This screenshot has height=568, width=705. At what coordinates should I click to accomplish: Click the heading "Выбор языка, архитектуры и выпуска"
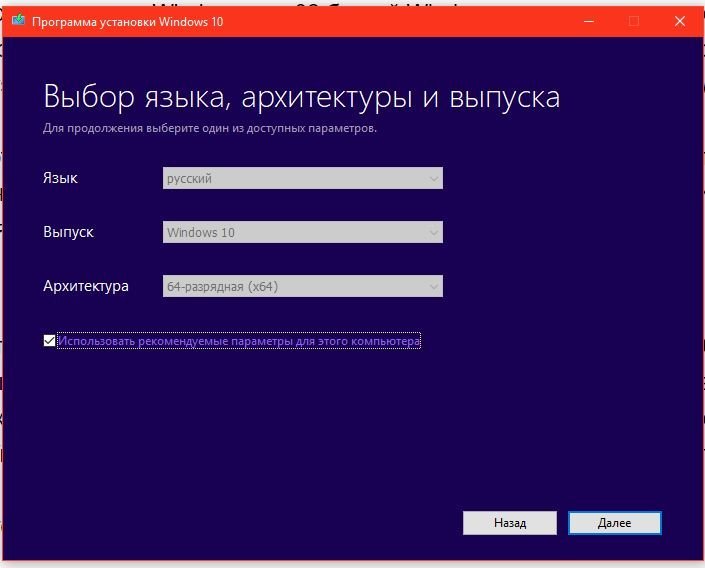302,96
